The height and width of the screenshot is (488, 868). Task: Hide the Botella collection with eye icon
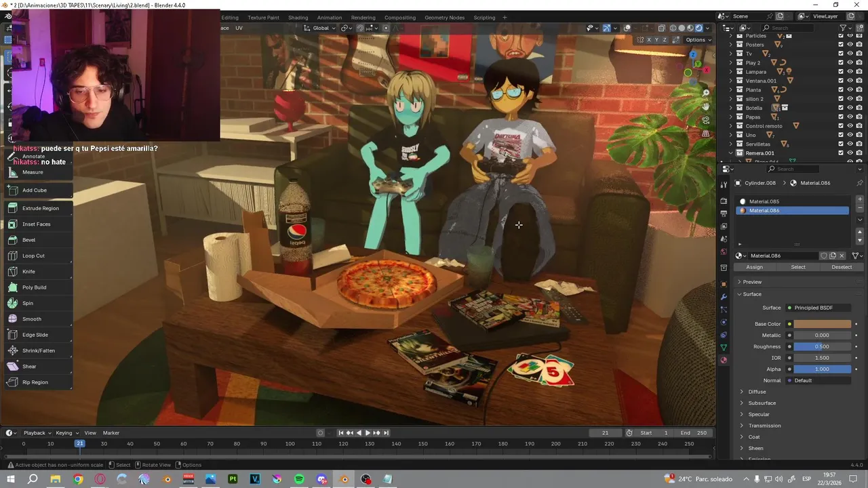point(850,108)
